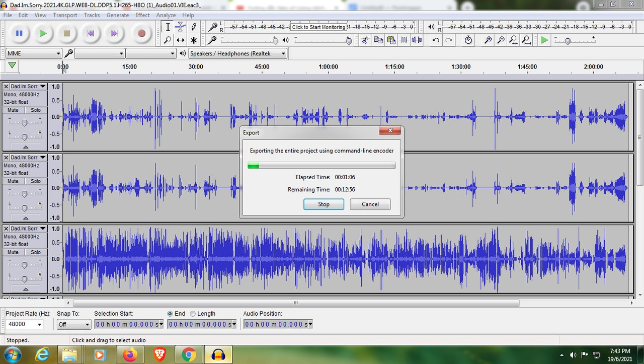
Task: Click the Cut scissors icon
Action: (365, 40)
